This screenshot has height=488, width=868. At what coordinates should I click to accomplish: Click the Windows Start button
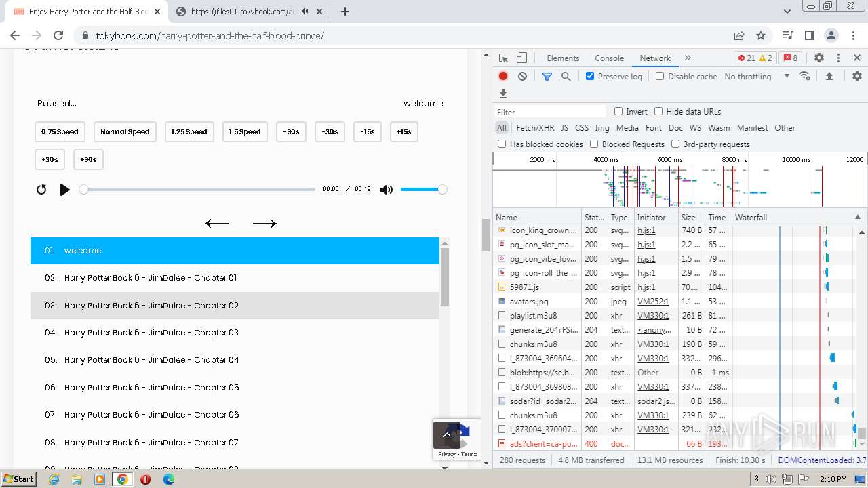pyautogui.click(x=18, y=479)
